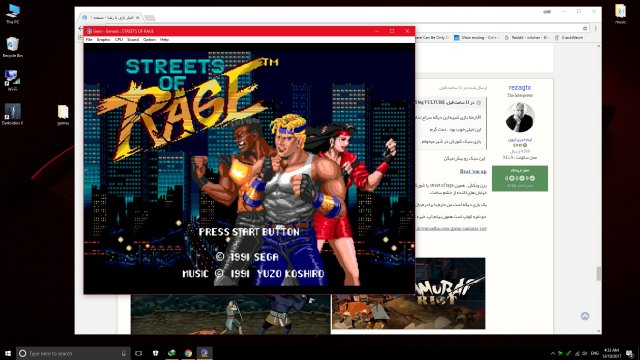
Task: Open the Reddit bookmark
Action: pyautogui.click(x=526, y=38)
